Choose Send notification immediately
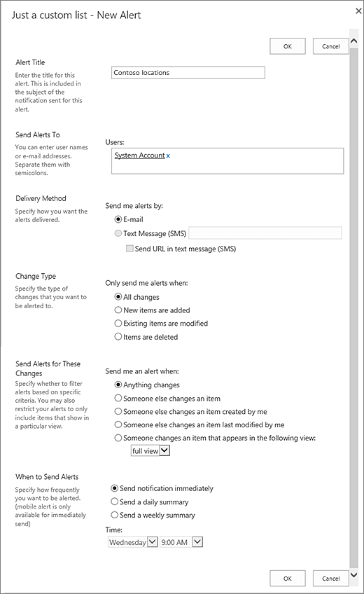This screenshot has width=364, height=594. pos(114,488)
